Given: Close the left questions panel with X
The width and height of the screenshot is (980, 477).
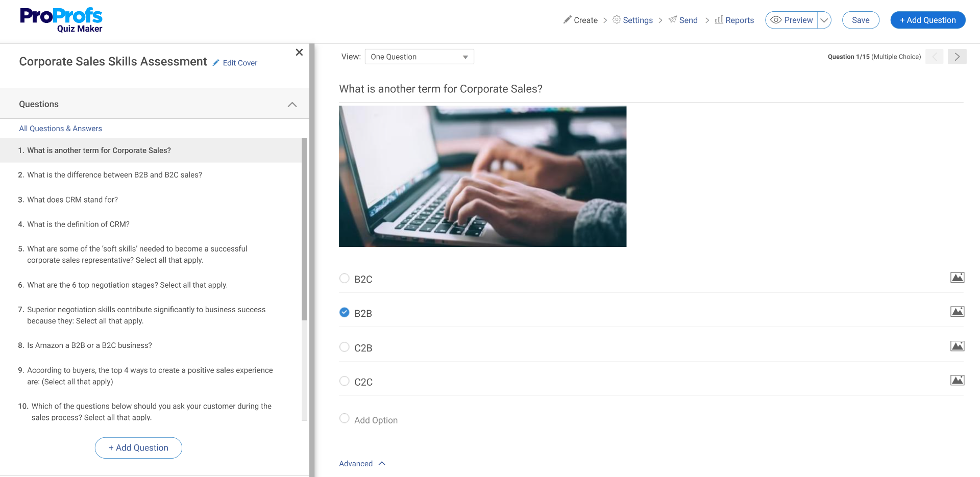Looking at the screenshot, I should click(299, 53).
